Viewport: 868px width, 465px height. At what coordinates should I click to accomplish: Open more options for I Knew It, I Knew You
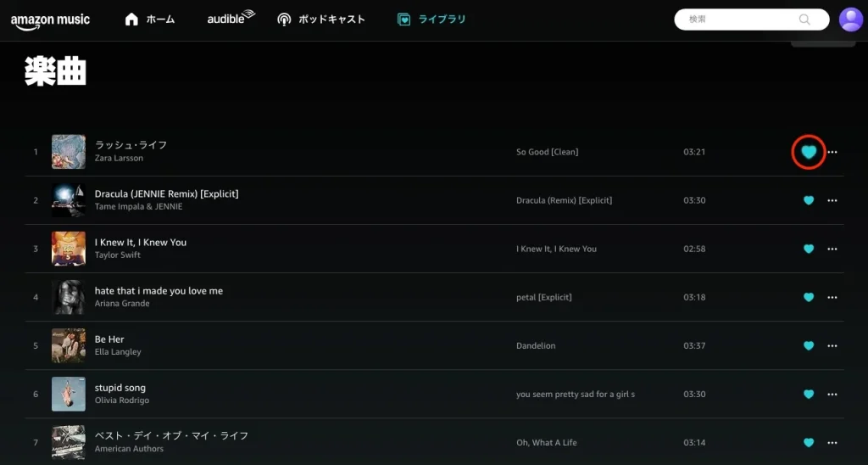[832, 249]
